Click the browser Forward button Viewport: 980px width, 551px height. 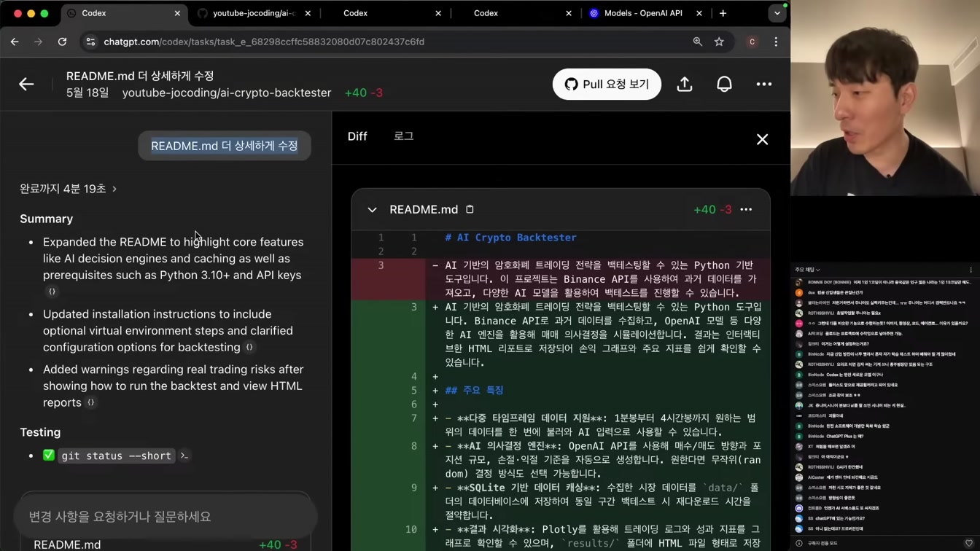click(x=38, y=42)
